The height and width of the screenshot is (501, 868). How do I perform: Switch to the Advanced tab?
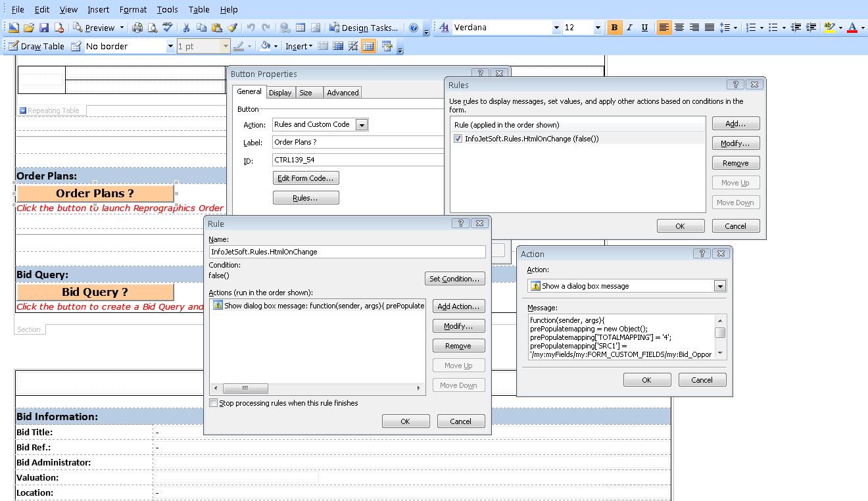tap(343, 93)
